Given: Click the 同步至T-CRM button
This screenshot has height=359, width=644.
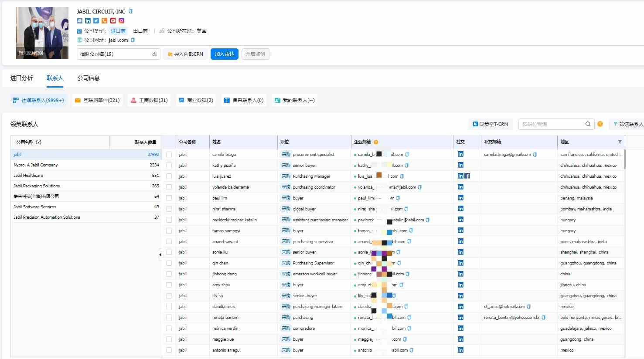Looking at the screenshot, I should 491,124.
